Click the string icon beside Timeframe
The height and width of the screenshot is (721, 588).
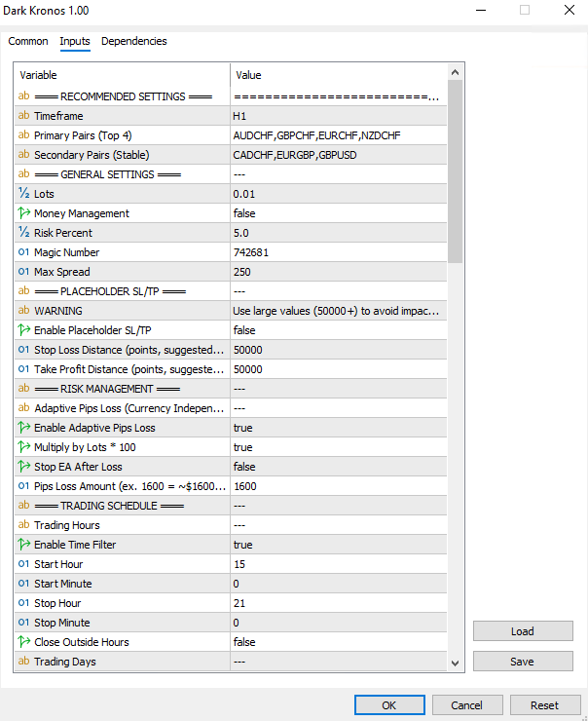pos(23,116)
